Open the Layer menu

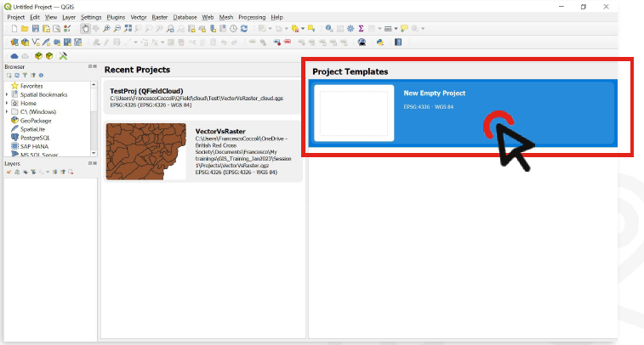click(x=69, y=17)
